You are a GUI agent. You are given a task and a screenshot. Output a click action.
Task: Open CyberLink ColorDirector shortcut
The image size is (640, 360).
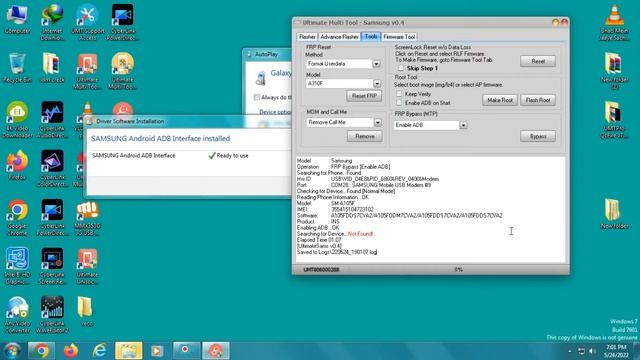52,168
